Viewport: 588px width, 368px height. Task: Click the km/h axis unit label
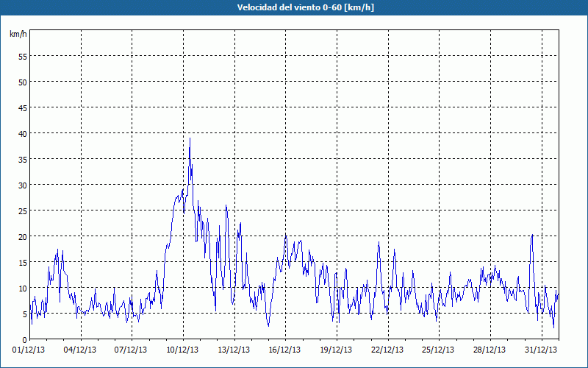point(18,34)
